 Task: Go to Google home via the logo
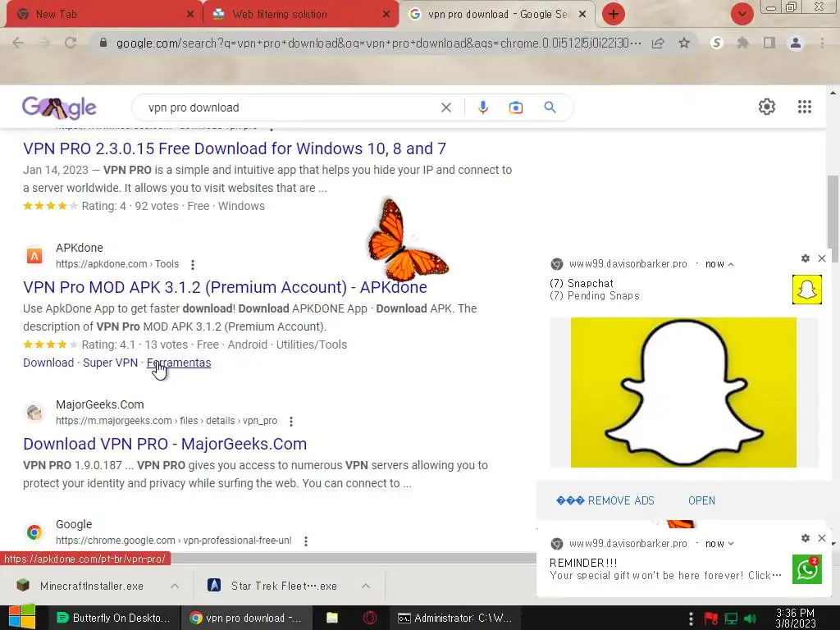(x=59, y=107)
